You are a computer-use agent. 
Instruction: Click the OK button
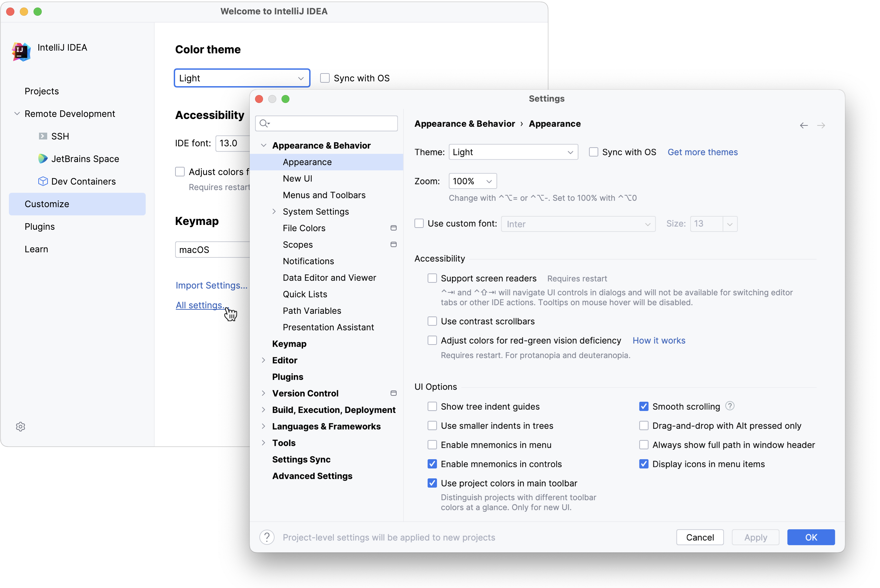pyautogui.click(x=811, y=537)
